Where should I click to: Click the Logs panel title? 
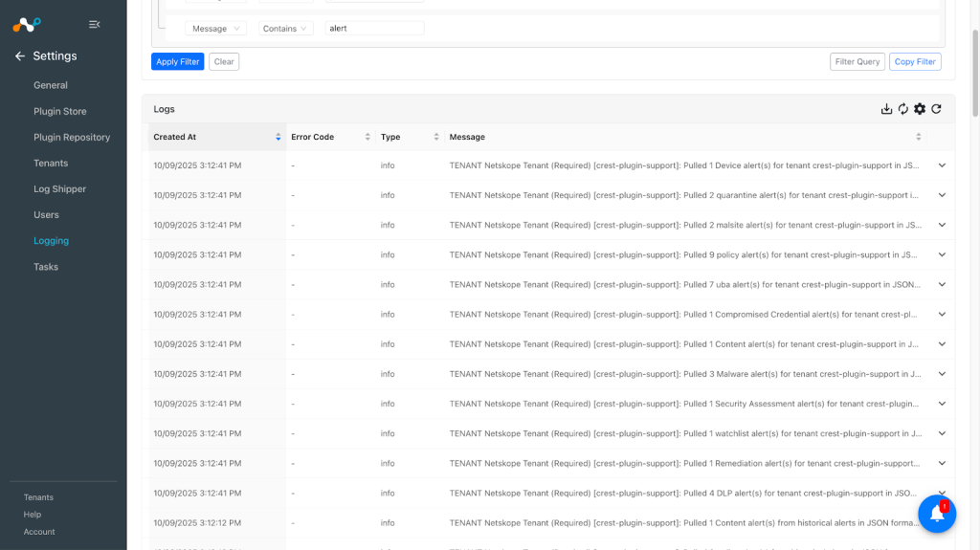pyautogui.click(x=165, y=109)
